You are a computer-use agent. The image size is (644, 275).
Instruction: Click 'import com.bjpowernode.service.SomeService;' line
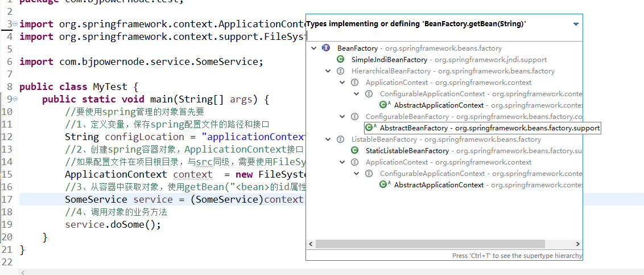tap(141, 61)
